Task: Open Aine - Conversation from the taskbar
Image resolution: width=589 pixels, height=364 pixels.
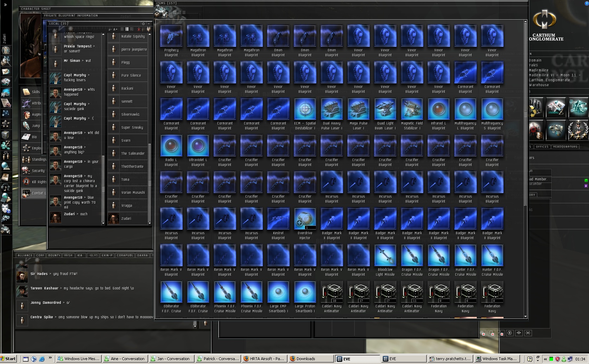Action: click(125, 359)
